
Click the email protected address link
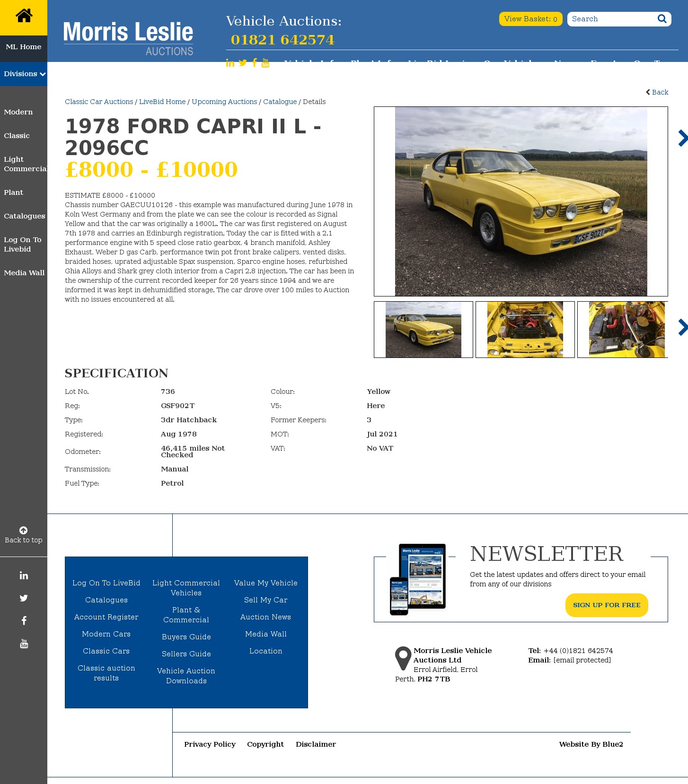click(582, 660)
